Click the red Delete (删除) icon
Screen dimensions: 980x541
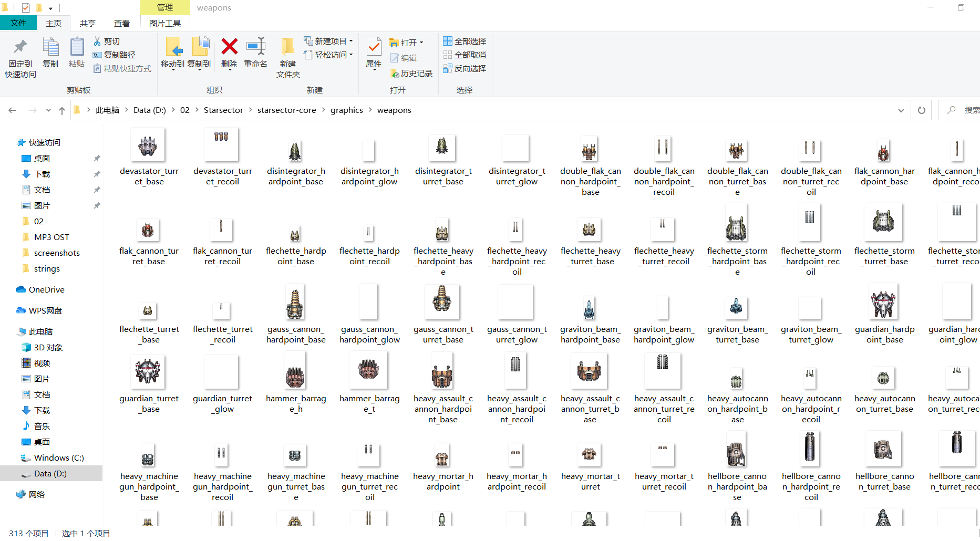pyautogui.click(x=229, y=47)
